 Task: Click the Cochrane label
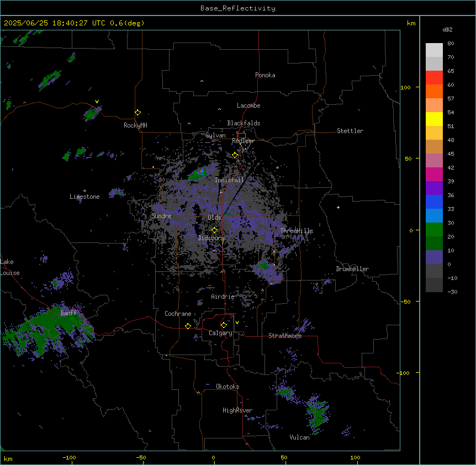[x=178, y=314]
